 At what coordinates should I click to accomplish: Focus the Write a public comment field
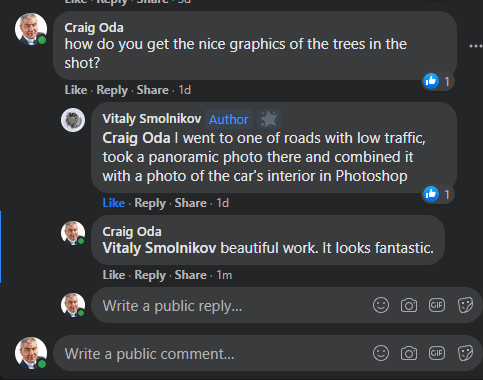pos(212,353)
